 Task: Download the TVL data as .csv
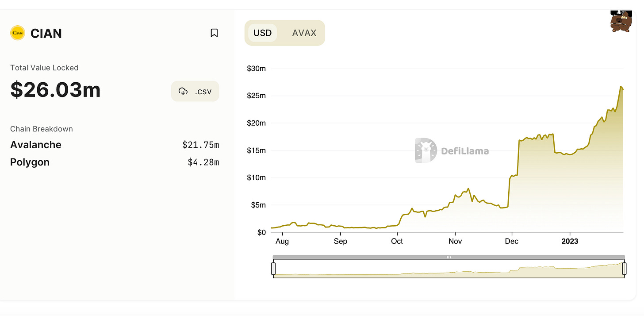(x=195, y=91)
